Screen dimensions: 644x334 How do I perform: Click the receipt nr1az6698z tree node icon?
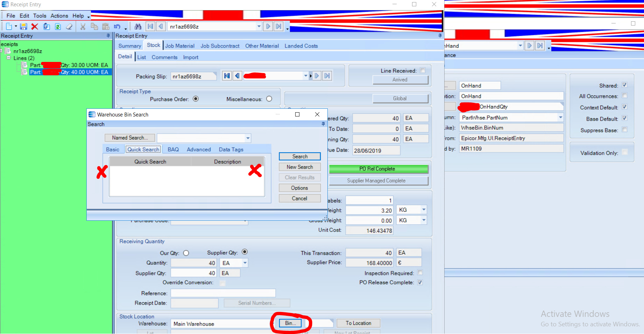click(8, 51)
